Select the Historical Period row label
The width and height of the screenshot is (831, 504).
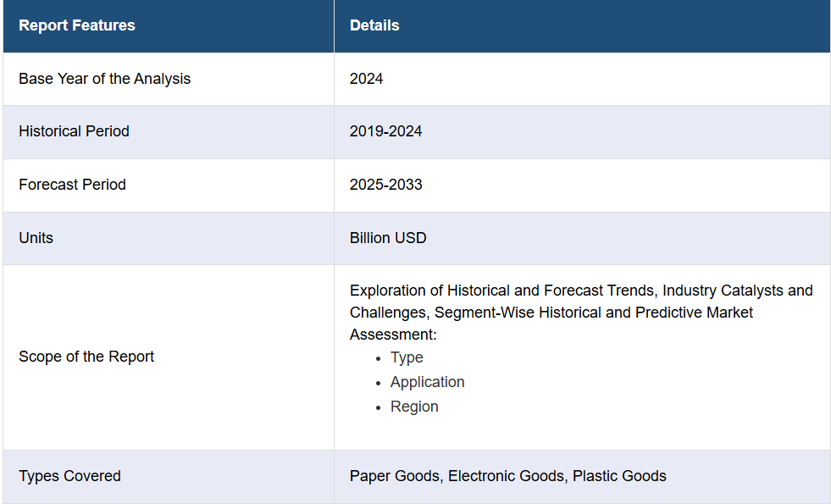click(75, 131)
